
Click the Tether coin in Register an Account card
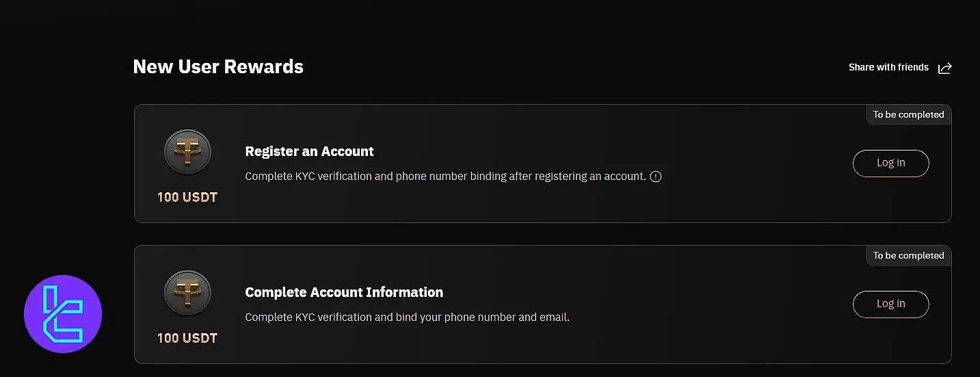[x=187, y=152]
